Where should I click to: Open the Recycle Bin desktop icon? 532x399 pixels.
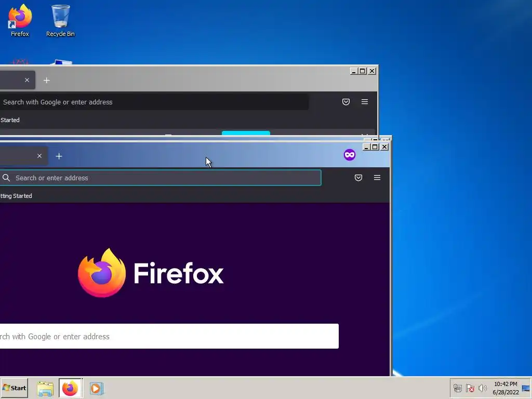click(x=60, y=20)
